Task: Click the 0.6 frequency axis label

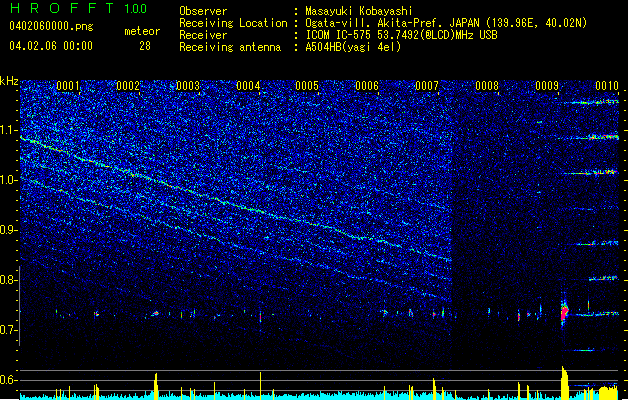Action: (x=9, y=380)
